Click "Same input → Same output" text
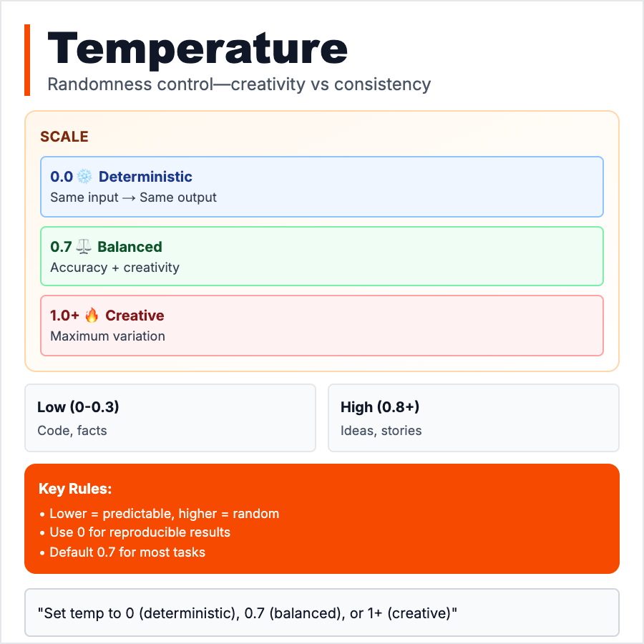 (133, 197)
